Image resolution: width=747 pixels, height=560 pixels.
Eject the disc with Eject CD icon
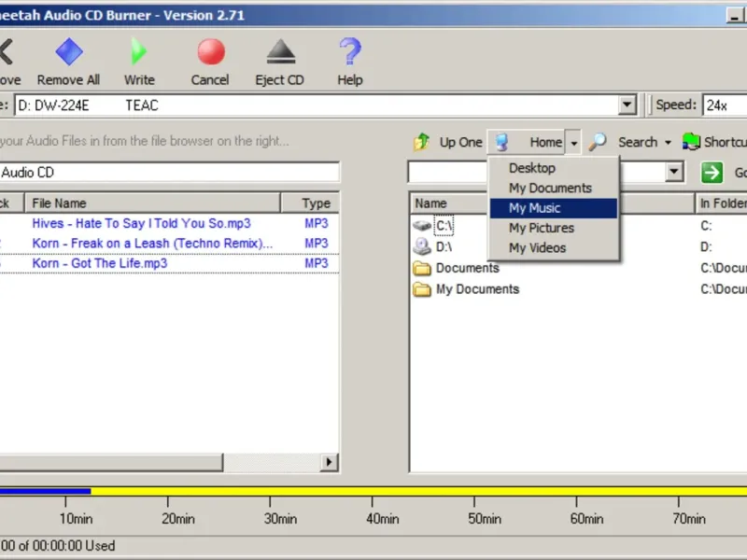click(x=281, y=51)
